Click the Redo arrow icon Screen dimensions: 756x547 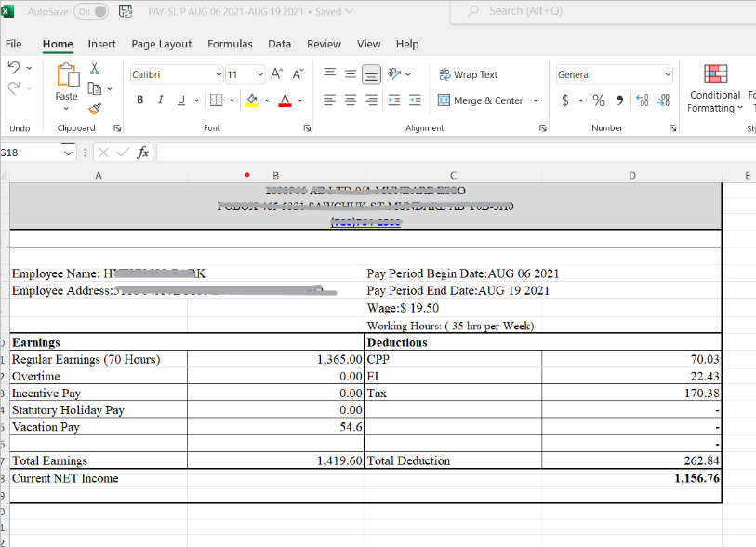click(x=14, y=87)
